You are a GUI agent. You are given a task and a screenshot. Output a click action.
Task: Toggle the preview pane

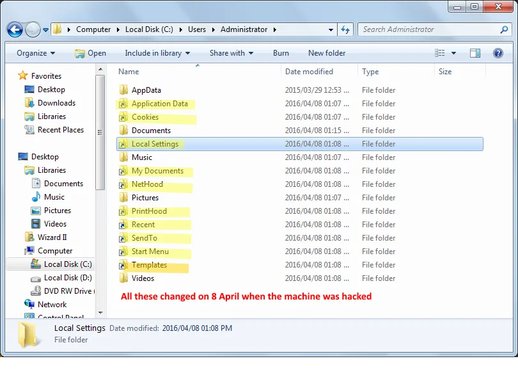click(475, 53)
